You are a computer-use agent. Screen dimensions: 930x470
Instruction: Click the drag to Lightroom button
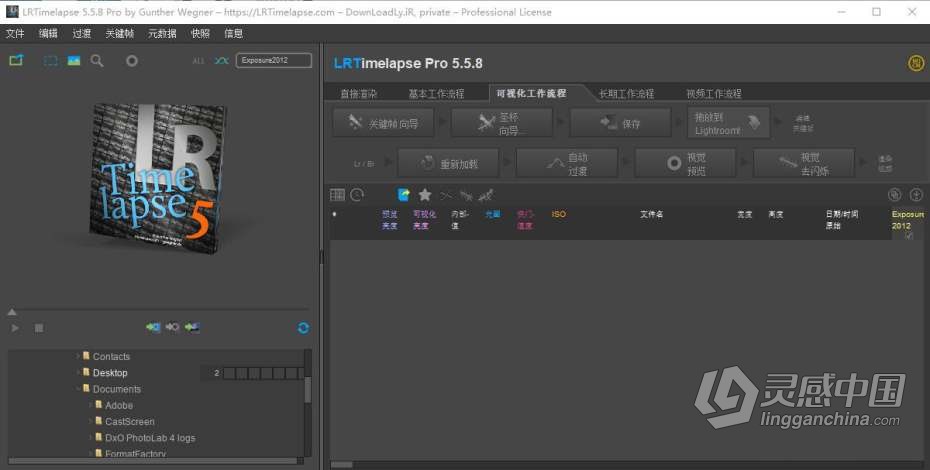[728, 123]
